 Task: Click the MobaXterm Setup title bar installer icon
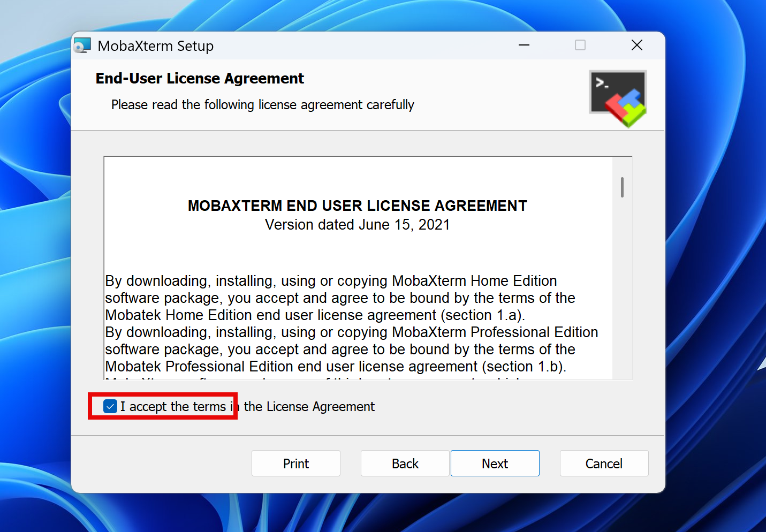82,45
